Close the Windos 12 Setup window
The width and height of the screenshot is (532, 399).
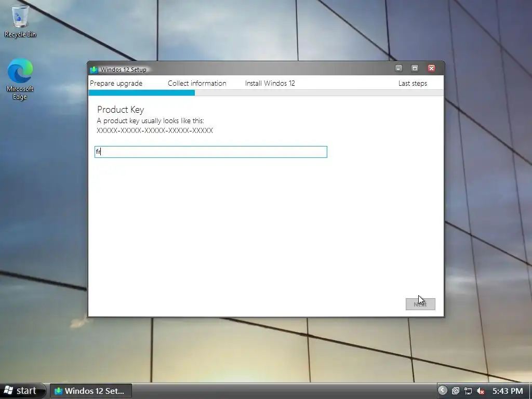431,68
